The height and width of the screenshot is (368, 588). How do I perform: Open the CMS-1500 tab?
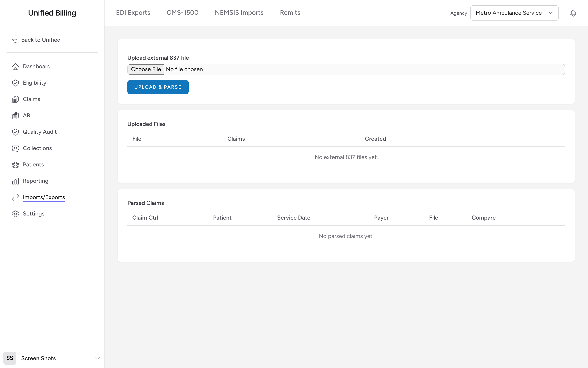pos(183,13)
